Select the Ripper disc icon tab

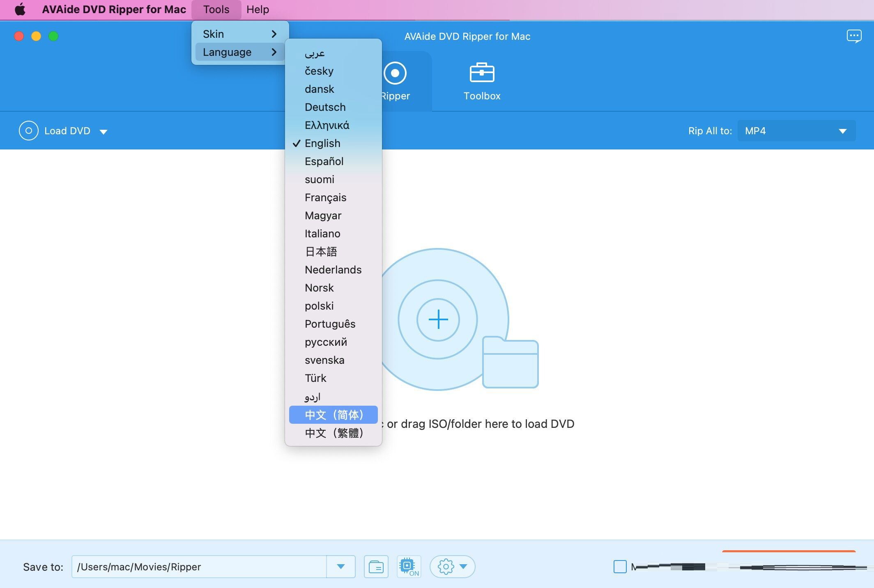point(395,73)
